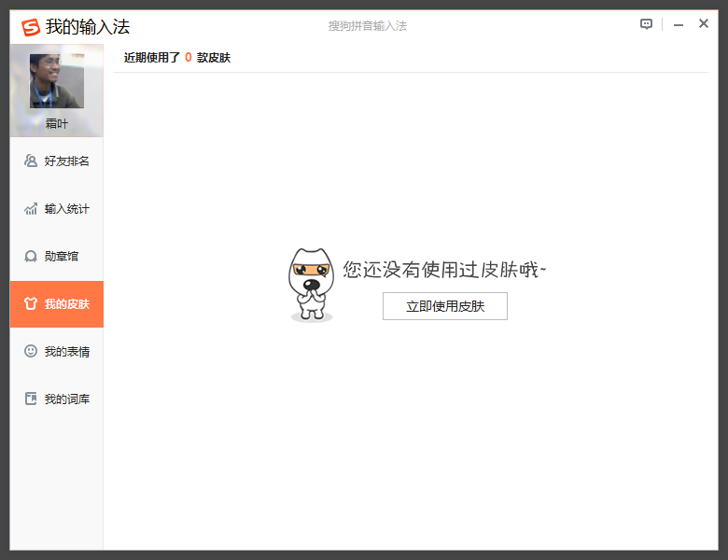Open the 勋章馆 tab
This screenshot has height=560, width=728.
tap(57, 257)
